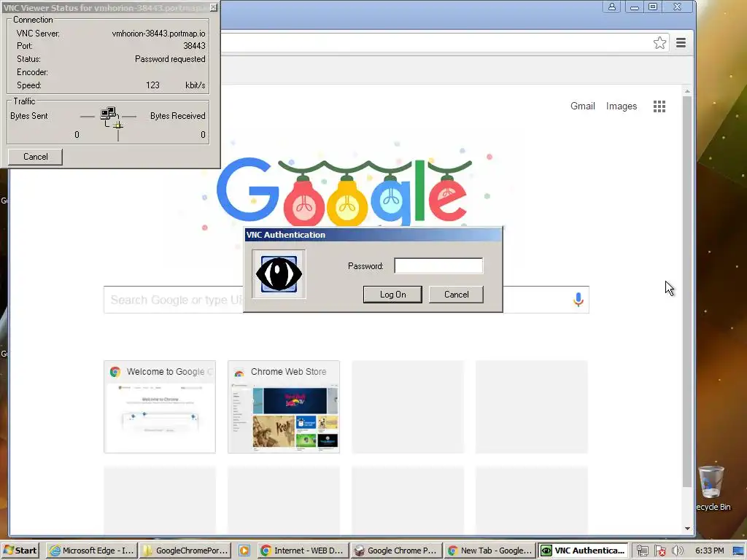747x560 pixels.
Task: Click the traffic network computers icon
Action: 111,117
